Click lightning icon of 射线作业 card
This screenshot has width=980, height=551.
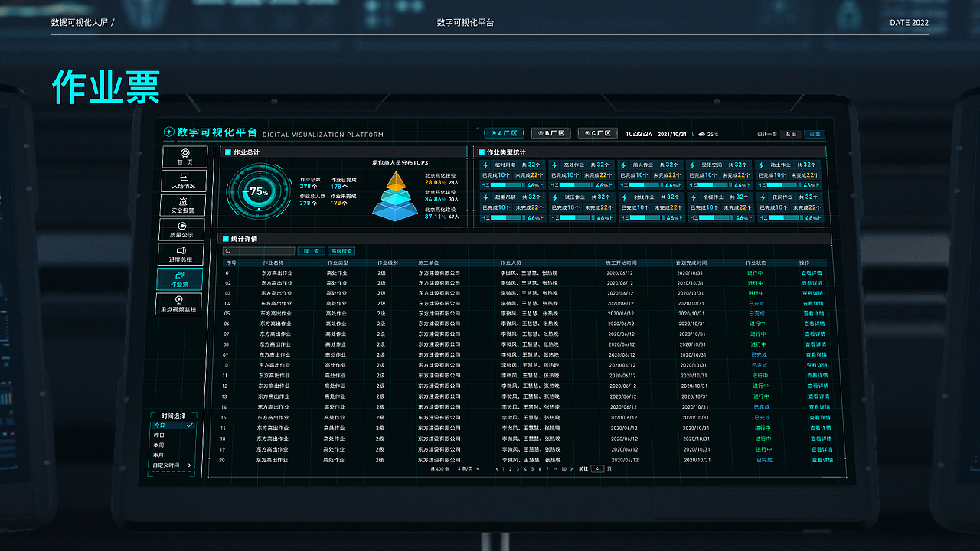(624, 197)
